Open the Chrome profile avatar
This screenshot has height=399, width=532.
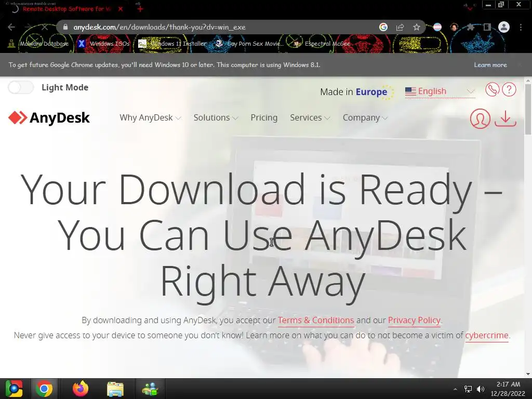504,27
